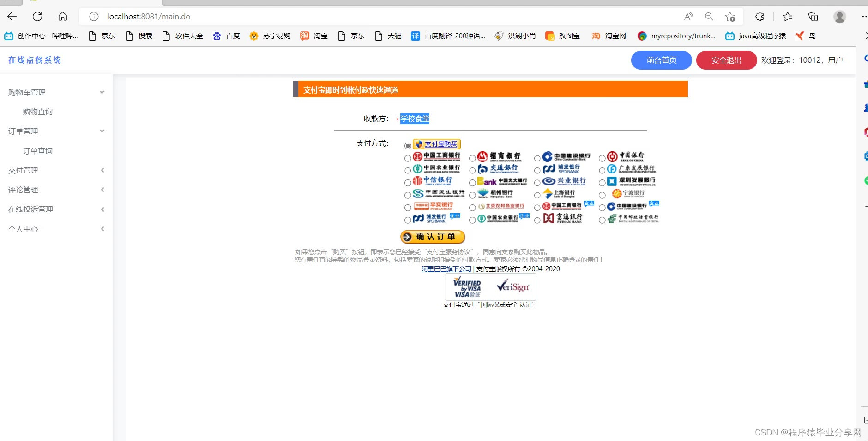Open the 百度翻译 bookmark
868x441 pixels.
click(x=448, y=36)
